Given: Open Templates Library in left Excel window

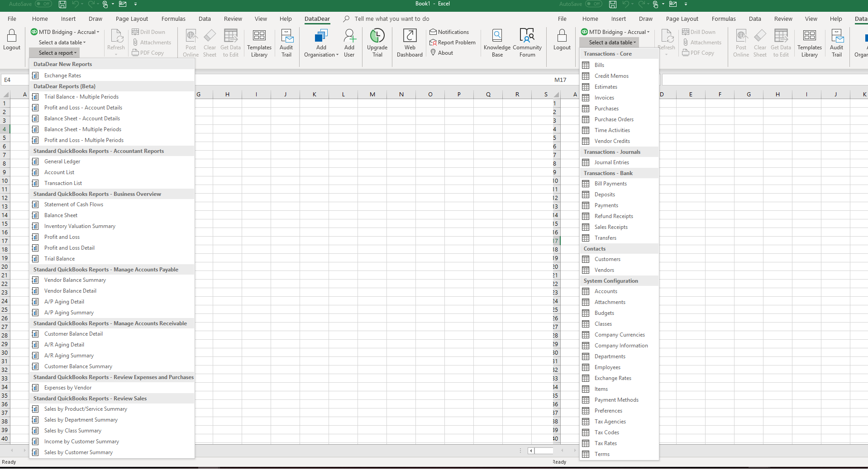Looking at the screenshot, I should click(x=259, y=43).
